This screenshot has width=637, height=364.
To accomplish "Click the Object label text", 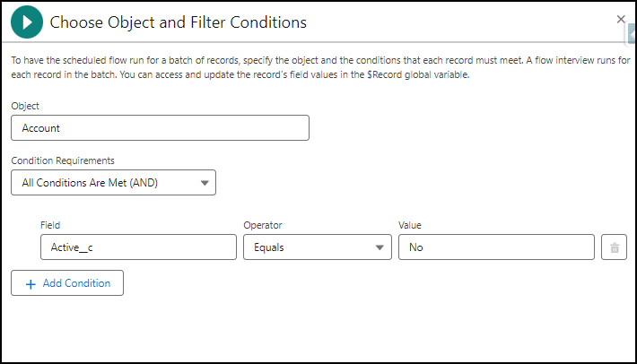I will point(25,106).
